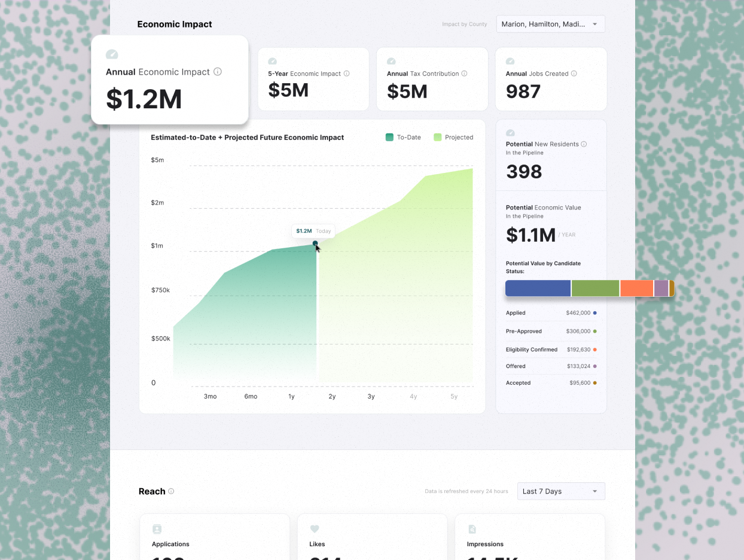Click the magnifier icon on the Impressions card
This screenshot has width=744, height=560.
click(472, 529)
